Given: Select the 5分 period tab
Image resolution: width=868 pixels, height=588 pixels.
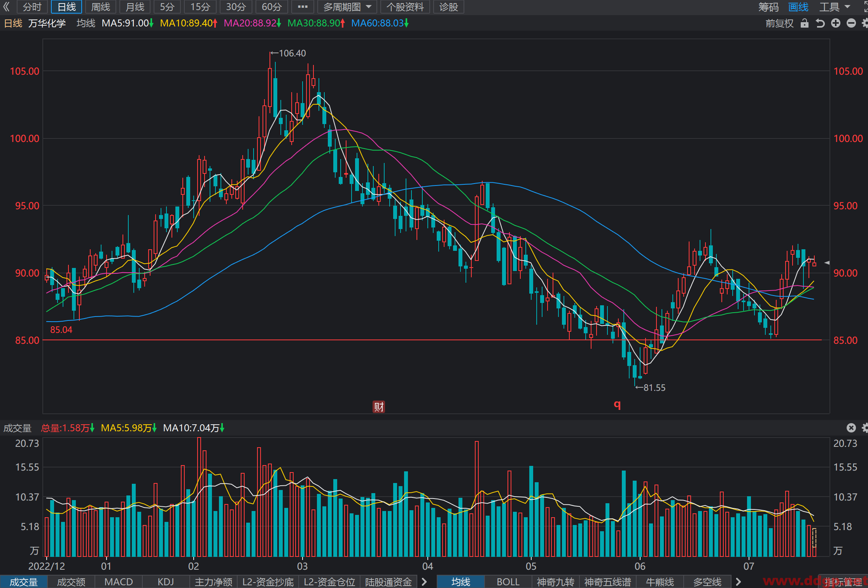Looking at the screenshot, I should tap(167, 7).
